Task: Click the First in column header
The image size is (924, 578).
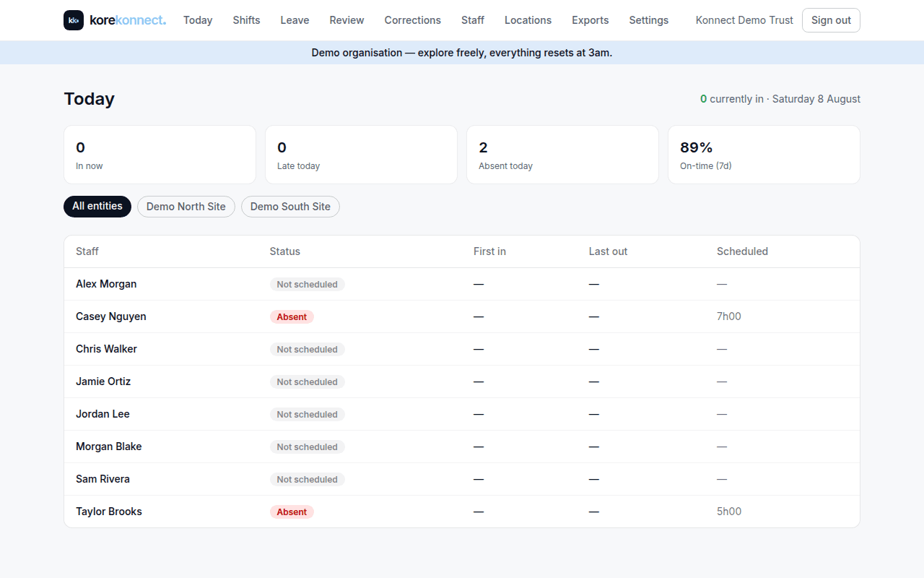Action: coord(489,251)
